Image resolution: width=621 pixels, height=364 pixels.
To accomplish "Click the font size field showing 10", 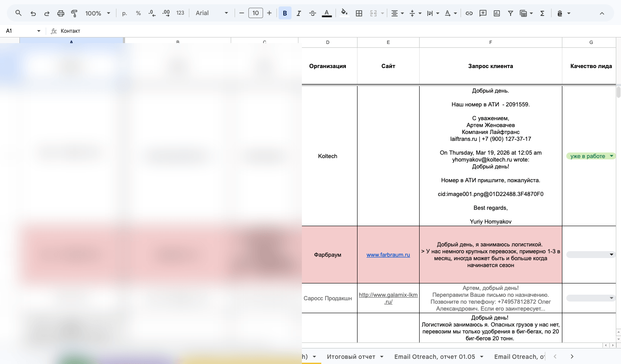I will 256,13.
